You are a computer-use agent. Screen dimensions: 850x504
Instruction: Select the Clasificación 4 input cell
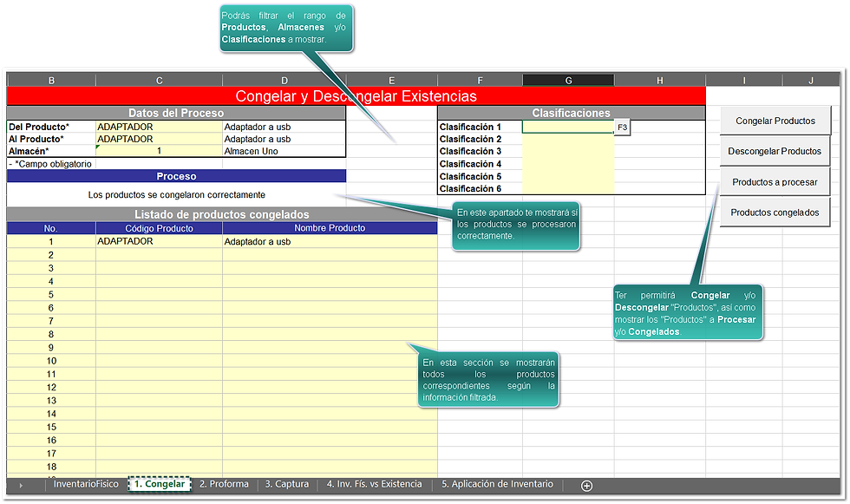pyautogui.click(x=568, y=164)
